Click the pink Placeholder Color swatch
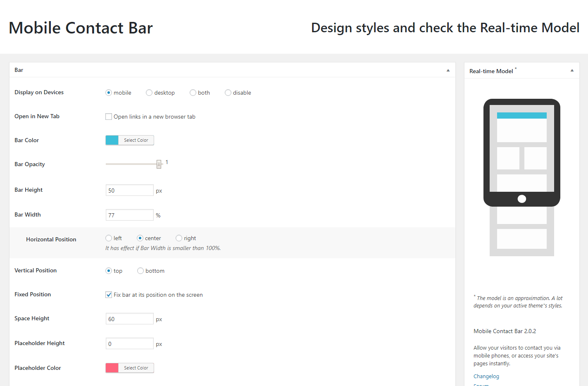 coord(112,368)
